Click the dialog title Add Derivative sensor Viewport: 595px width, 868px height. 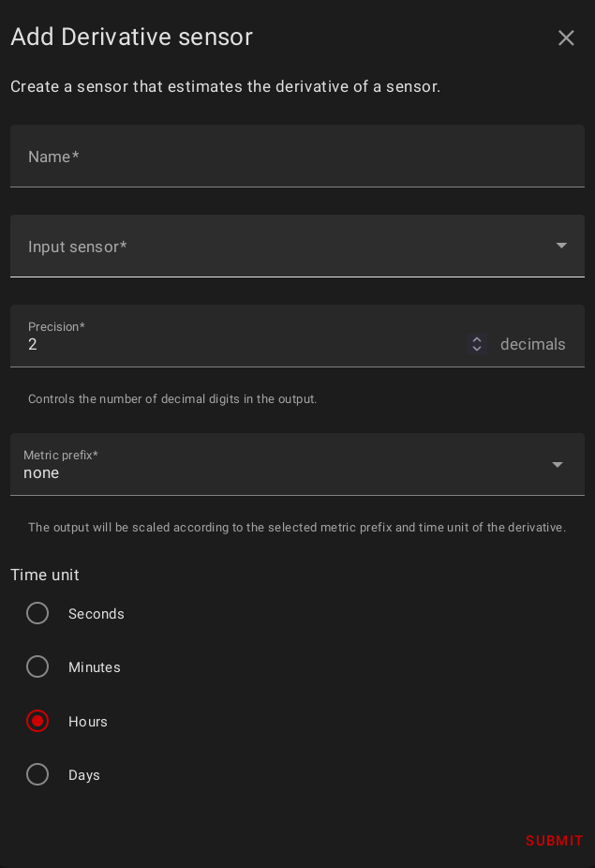(131, 37)
